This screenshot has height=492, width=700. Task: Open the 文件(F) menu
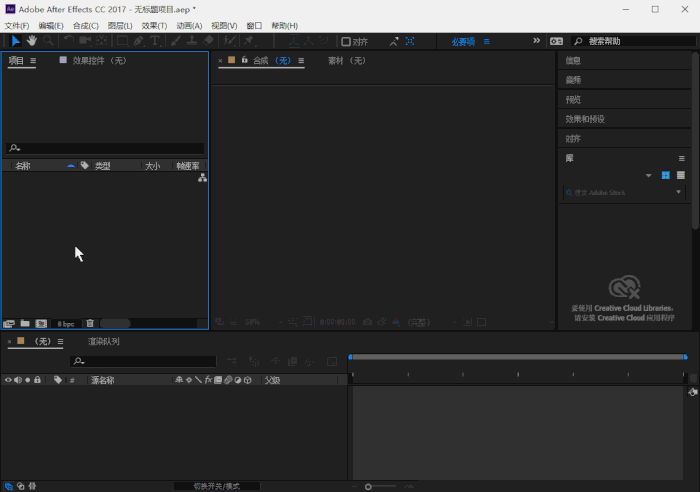(17, 25)
